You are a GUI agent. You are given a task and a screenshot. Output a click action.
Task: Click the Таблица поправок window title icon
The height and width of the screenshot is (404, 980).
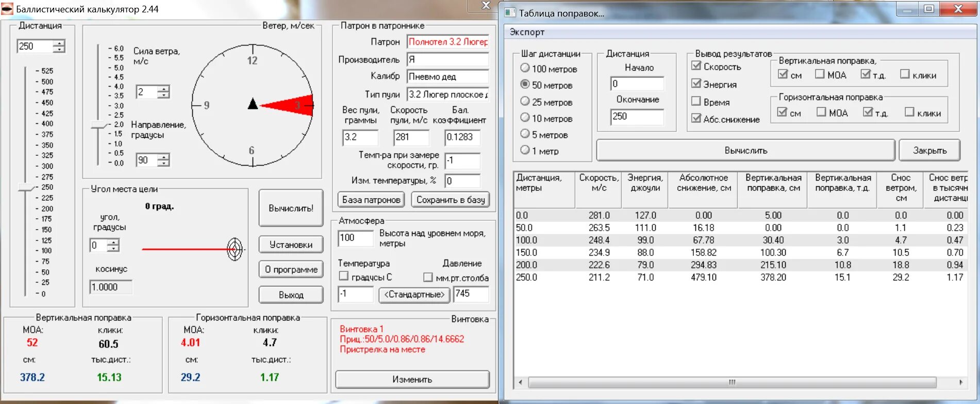510,13
